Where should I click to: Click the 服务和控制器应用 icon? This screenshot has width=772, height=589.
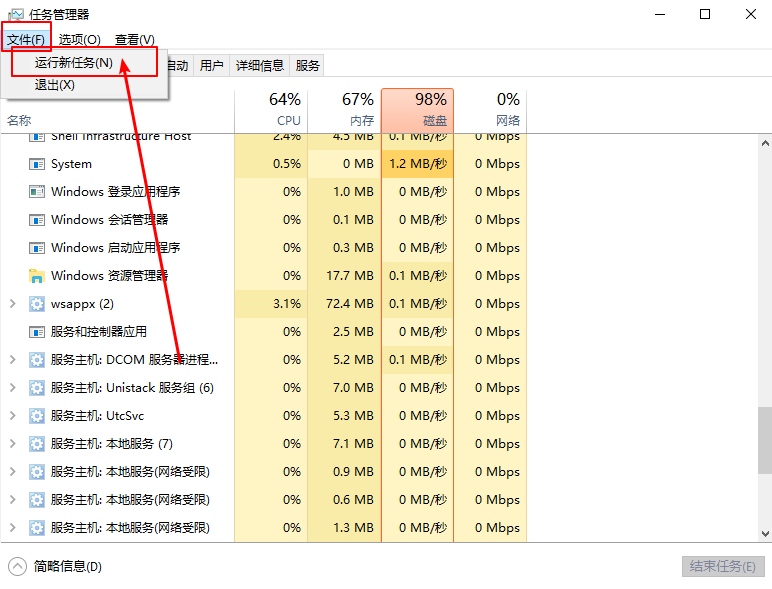(37, 332)
